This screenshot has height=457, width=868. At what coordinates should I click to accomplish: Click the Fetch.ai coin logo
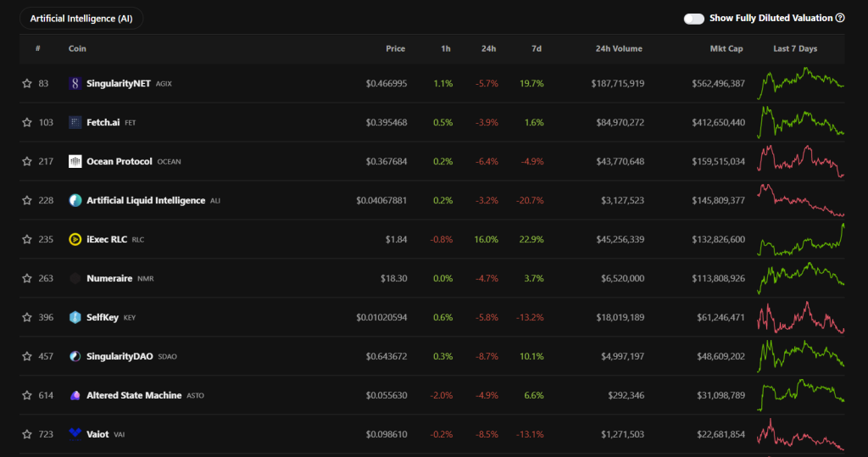click(x=75, y=122)
